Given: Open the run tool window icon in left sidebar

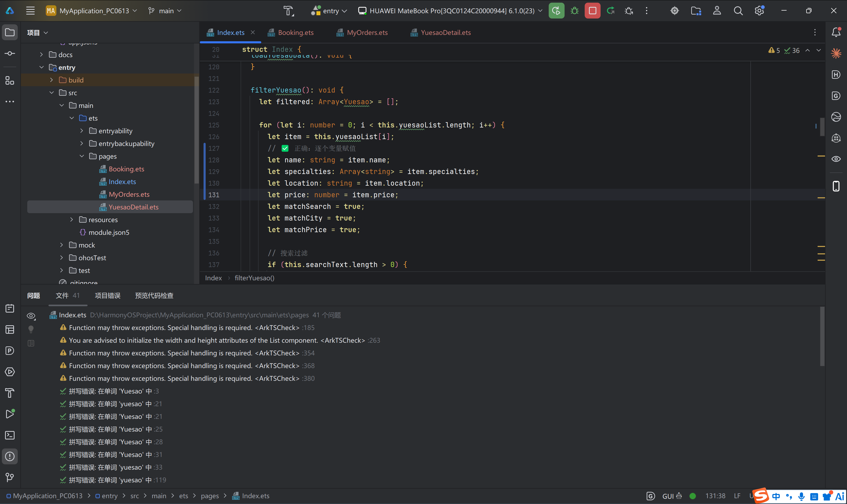Looking at the screenshot, I should (10, 414).
